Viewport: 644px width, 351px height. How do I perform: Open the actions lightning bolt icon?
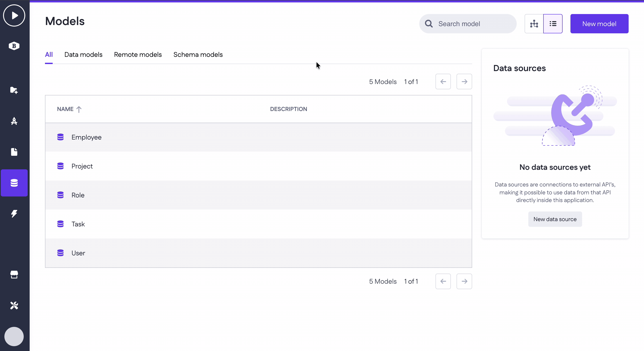[14, 214]
